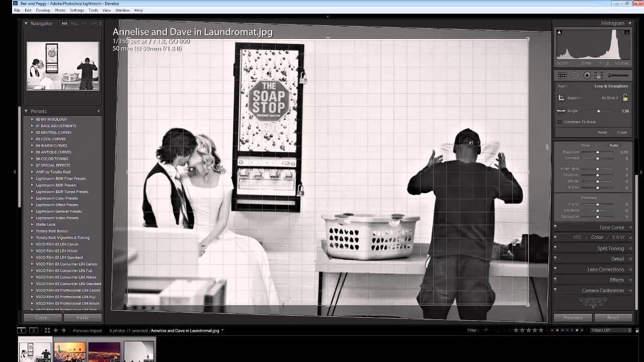
Task: Toggle shadow clipping indicator in histogram
Action: pos(559,32)
